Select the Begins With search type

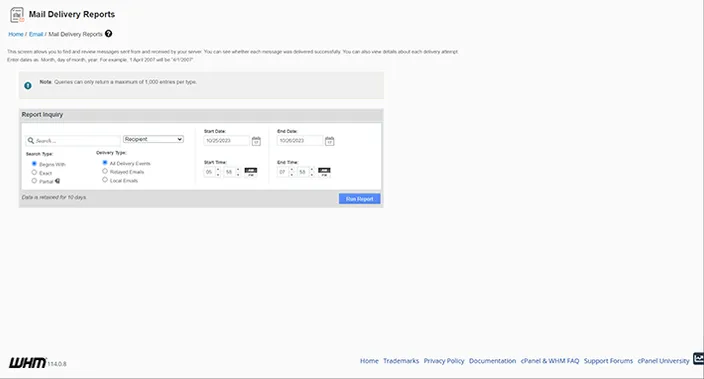click(x=34, y=164)
